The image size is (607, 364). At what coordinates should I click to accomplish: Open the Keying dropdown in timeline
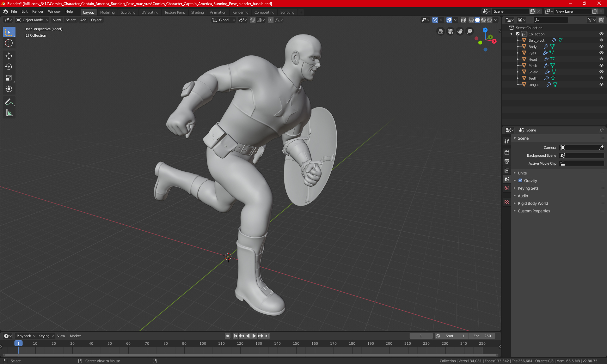[x=46, y=336]
